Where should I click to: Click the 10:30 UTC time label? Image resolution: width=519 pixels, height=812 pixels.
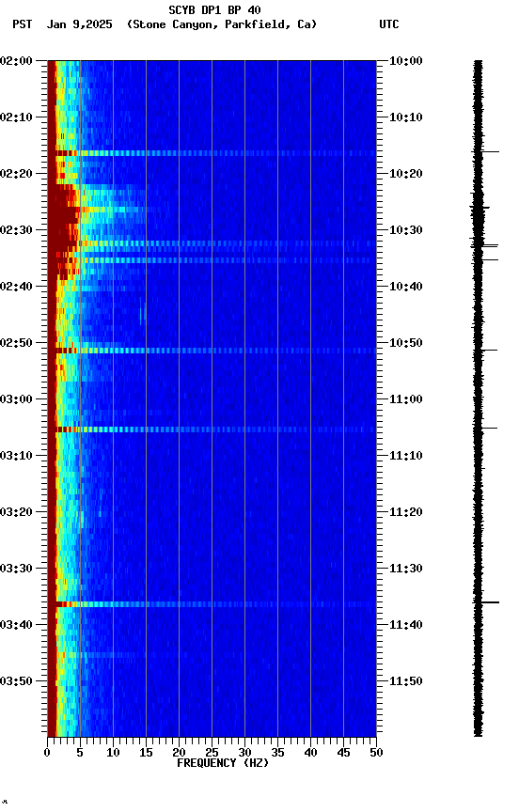tap(406, 230)
